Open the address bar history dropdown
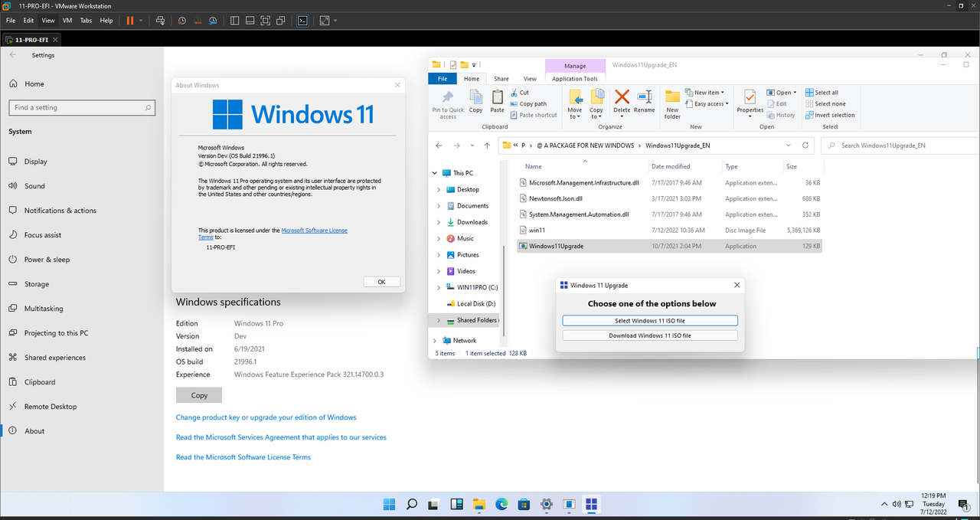This screenshot has width=980, height=520. (789, 145)
